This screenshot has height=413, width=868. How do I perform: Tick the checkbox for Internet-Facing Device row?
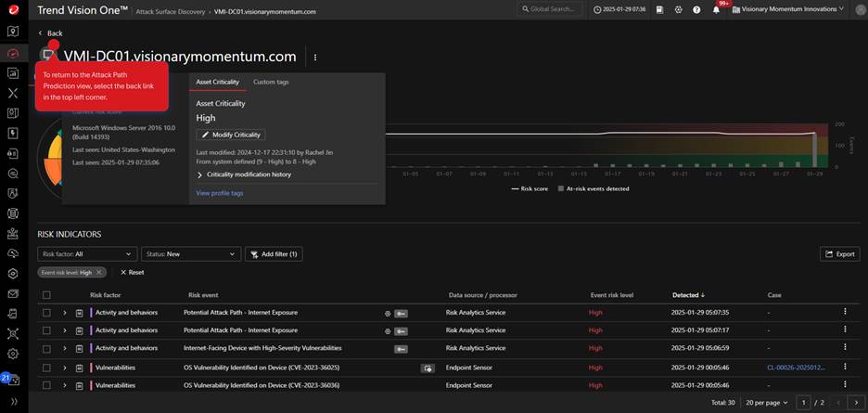[46, 349]
